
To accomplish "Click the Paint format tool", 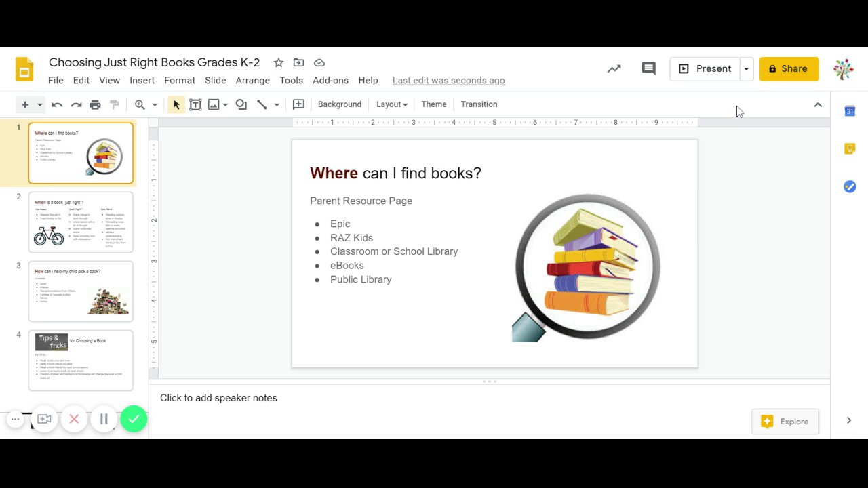I will coord(115,104).
